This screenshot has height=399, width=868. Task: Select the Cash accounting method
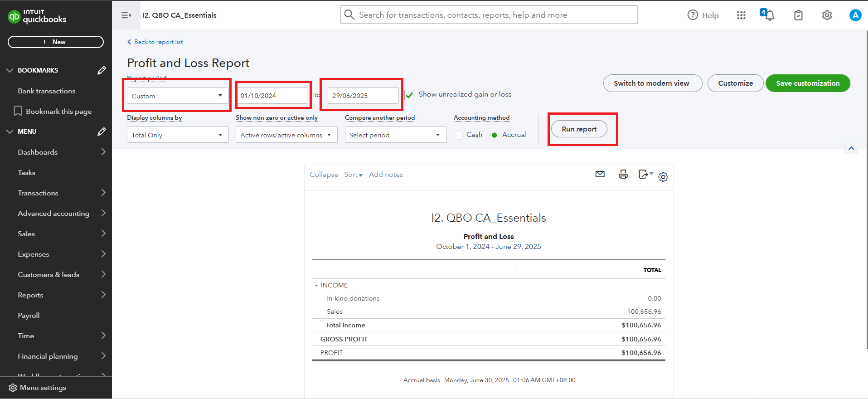tap(459, 135)
